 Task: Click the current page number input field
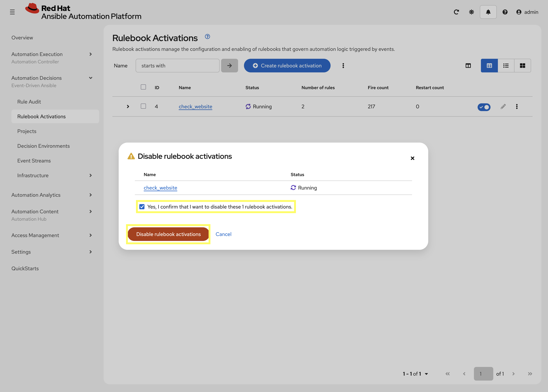pyautogui.click(x=484, y=373)
